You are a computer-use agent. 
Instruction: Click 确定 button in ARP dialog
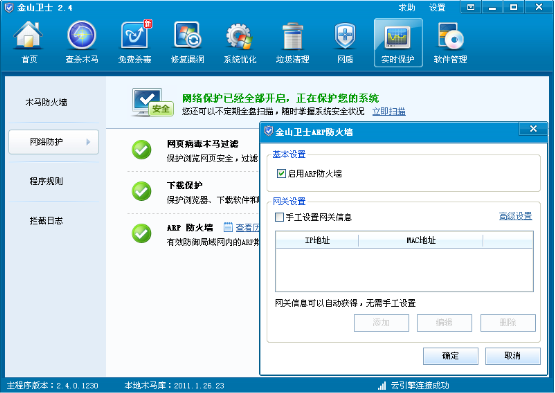[451, 356]
